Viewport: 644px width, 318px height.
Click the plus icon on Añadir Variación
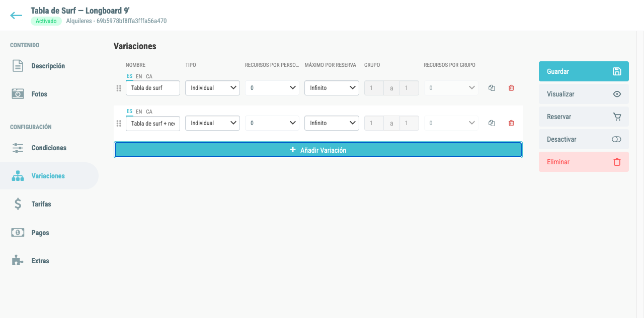[293, 150]
